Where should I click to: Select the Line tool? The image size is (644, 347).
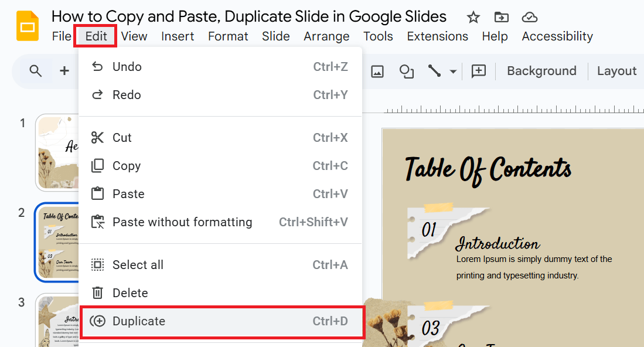click(434, 70)
